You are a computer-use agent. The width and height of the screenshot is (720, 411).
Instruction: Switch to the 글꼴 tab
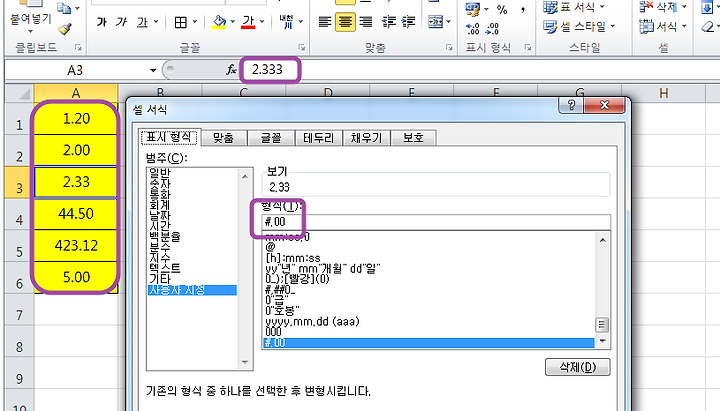point(271,138)
